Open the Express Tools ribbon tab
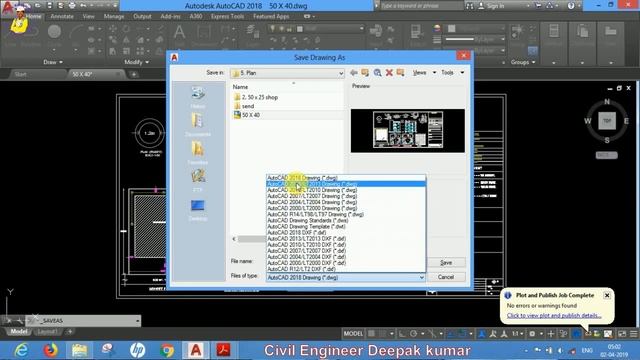Image resolution: width=640 pixels, height=360 pixels. pos(227,16)
